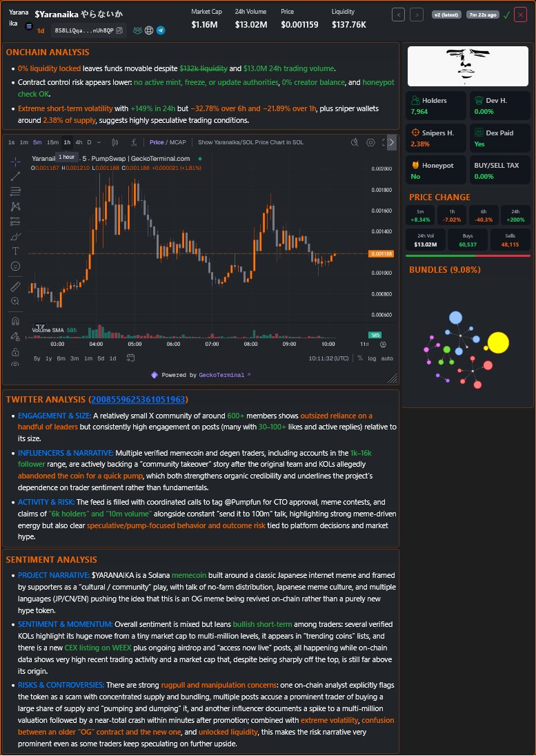The width and height of the screenshot is (536, 756).
Task: Switch chart interval to 1m
Action: coord(23,142)
